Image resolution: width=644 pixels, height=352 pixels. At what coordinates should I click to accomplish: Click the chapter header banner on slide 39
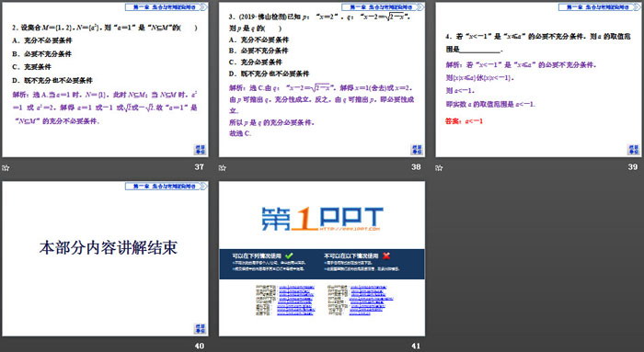pos(600,7)
